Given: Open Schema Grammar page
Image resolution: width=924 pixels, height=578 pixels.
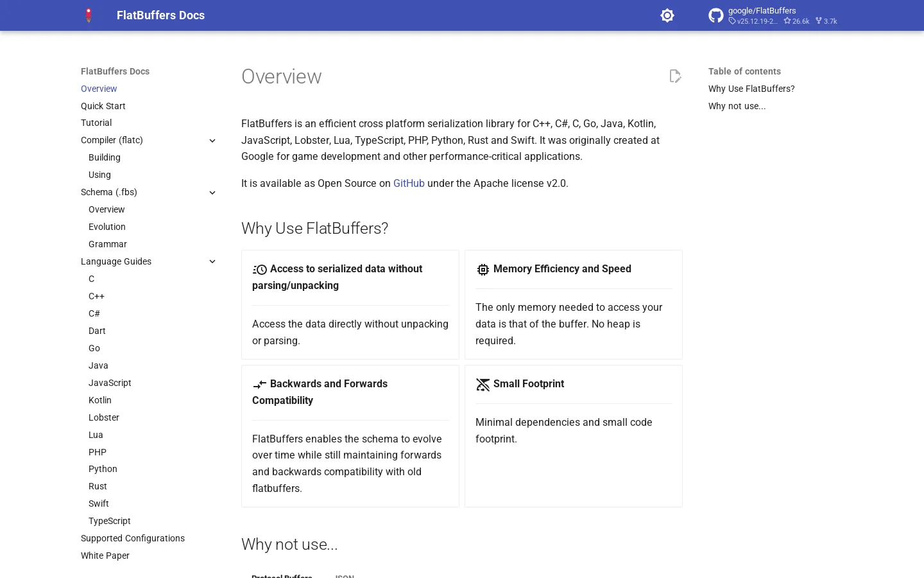Looking at the screenshot, I should point(108,244).
